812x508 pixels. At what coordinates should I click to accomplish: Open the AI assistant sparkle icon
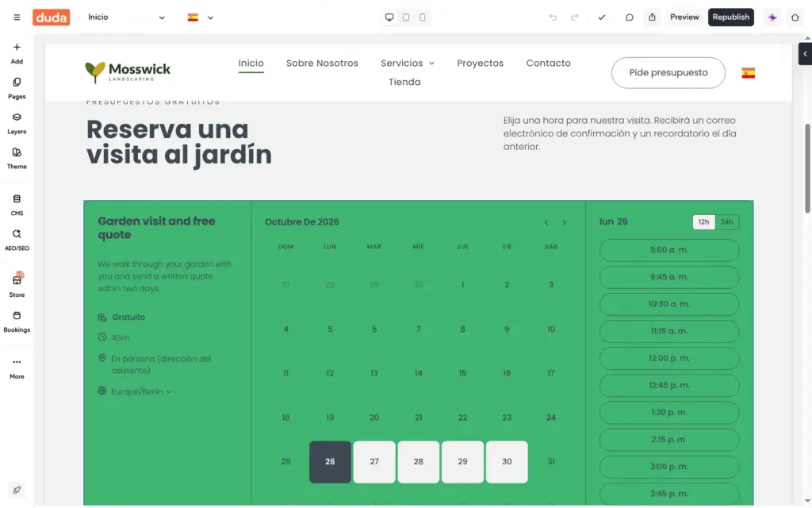coord(772,17)
